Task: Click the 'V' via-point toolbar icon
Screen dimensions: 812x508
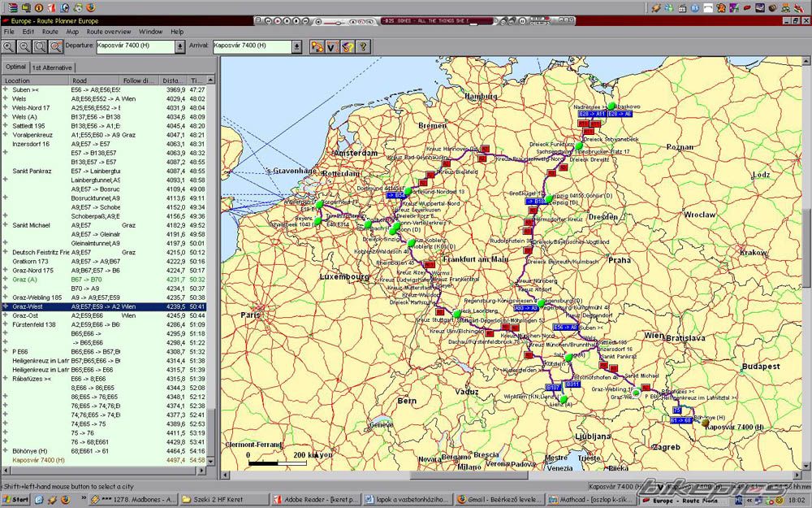Action: 331,46
